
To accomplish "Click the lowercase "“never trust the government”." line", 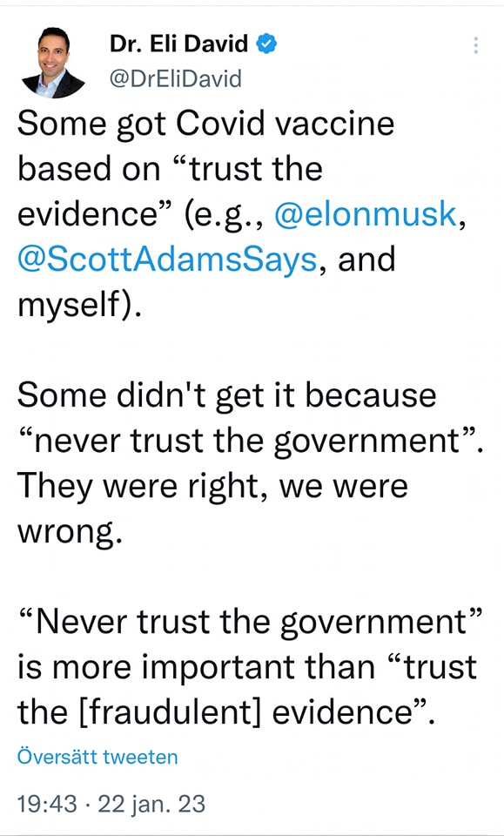I will (x=251, y=442).
